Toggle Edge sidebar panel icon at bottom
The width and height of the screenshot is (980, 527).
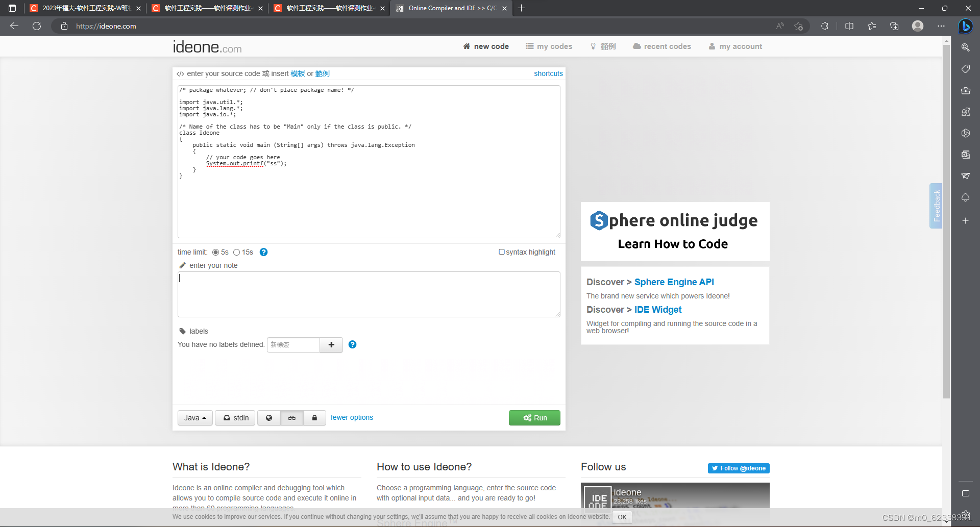tap(965, 493)
